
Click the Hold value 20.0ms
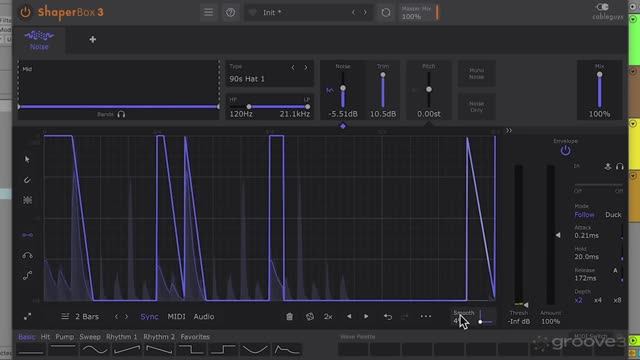tap(587, 257)
